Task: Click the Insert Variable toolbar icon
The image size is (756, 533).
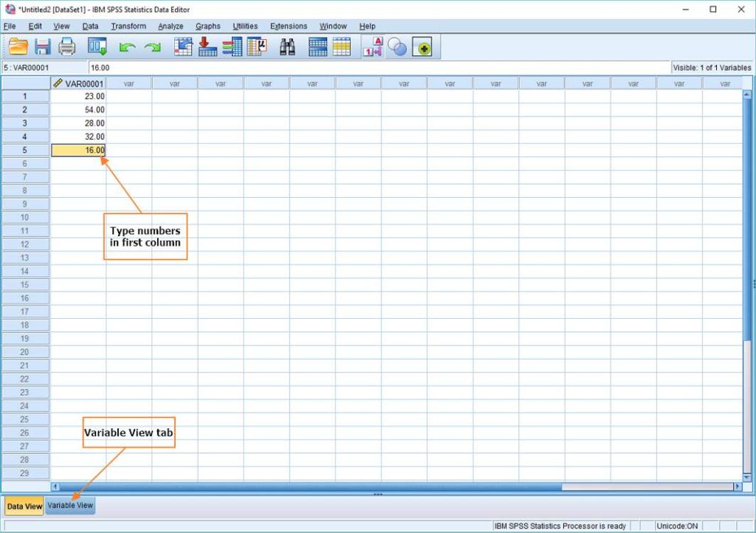Action: [342, 46]
